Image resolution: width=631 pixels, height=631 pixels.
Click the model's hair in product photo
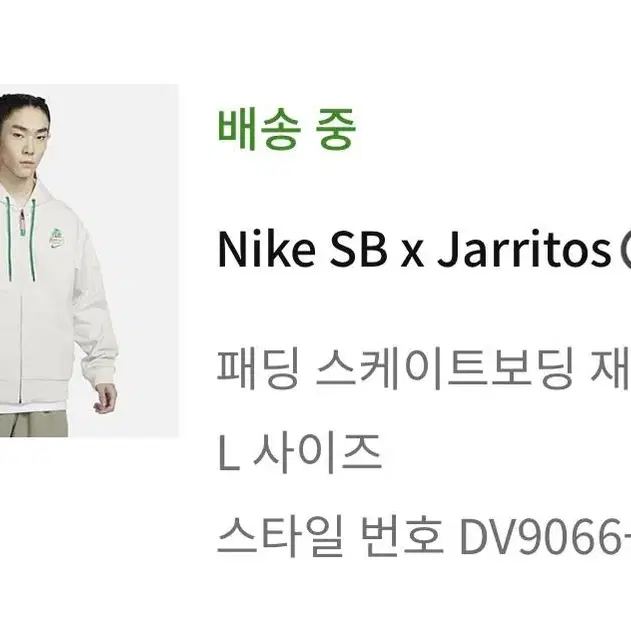click(25, 106)
